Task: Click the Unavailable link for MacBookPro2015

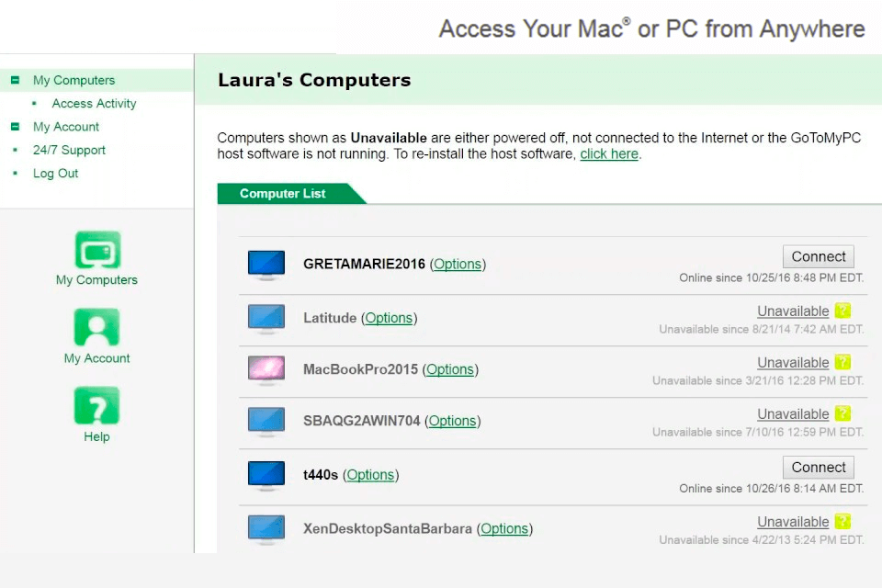Action: pos(793,362)
